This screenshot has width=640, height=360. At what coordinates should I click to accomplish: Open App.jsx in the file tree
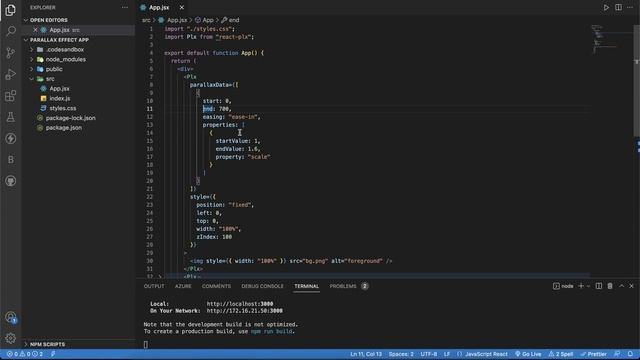click(x=59, y=89)
